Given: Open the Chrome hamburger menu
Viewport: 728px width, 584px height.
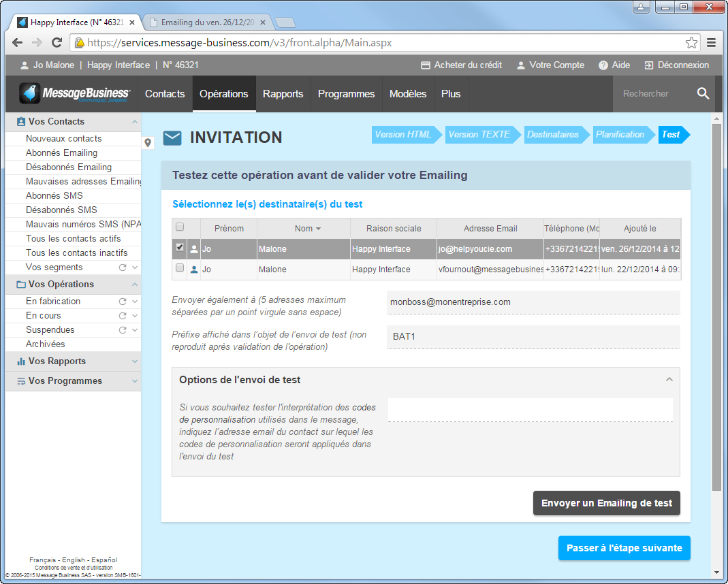Looking at the screenshot, I should coord(711,43).
